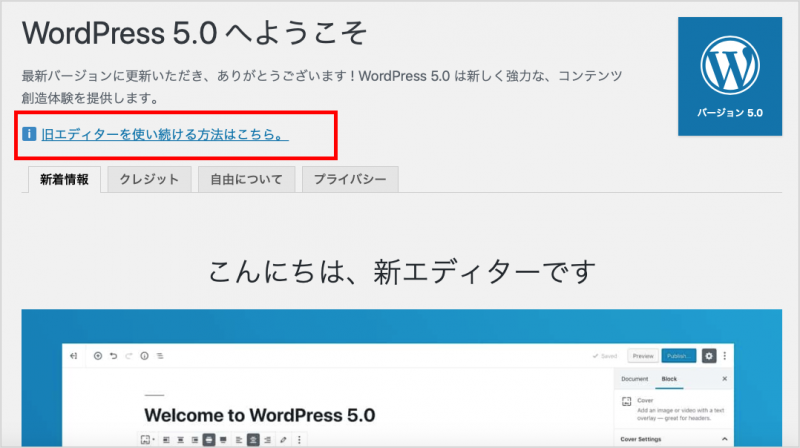Click the 'Welcome to WordPress 5.0' heading text
This screenshot has height=448, width=800.
tap(260, 415)
